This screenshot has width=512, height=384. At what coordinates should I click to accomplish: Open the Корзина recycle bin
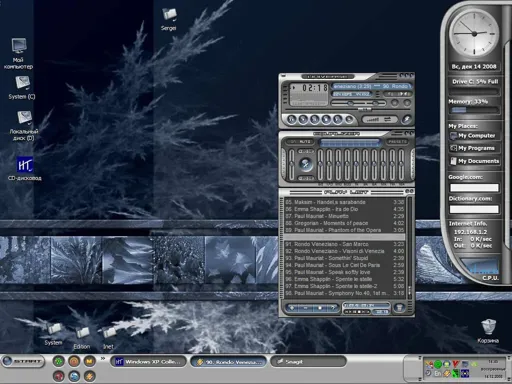click(x=488, y=331)
